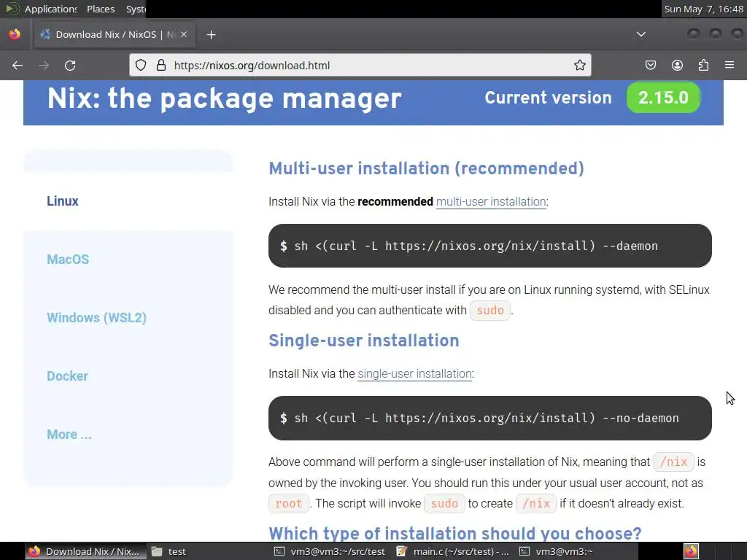Open the Places menu in top panel
747x560 pixels.
[101, 9]
